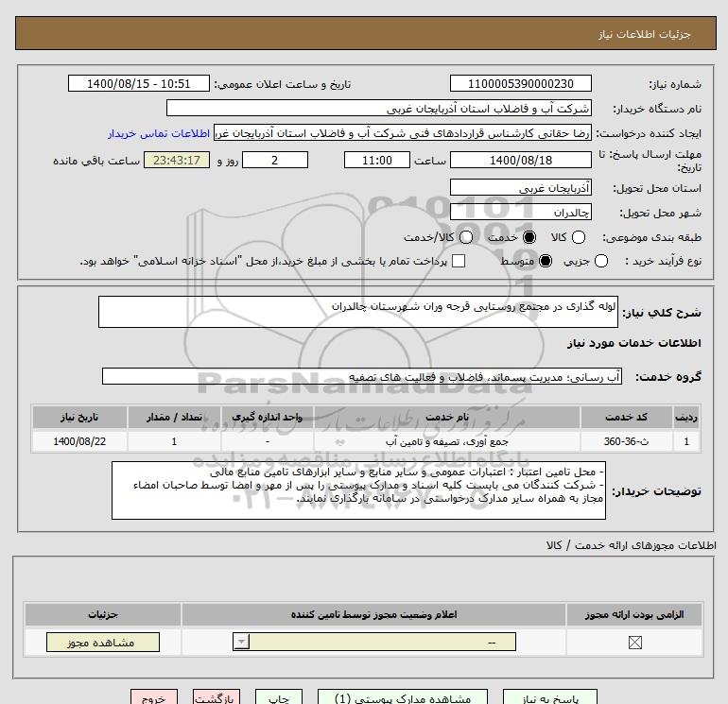Screen dimensions: 728x704
Task: Select the کالا radio button
Action: (578, 237)
